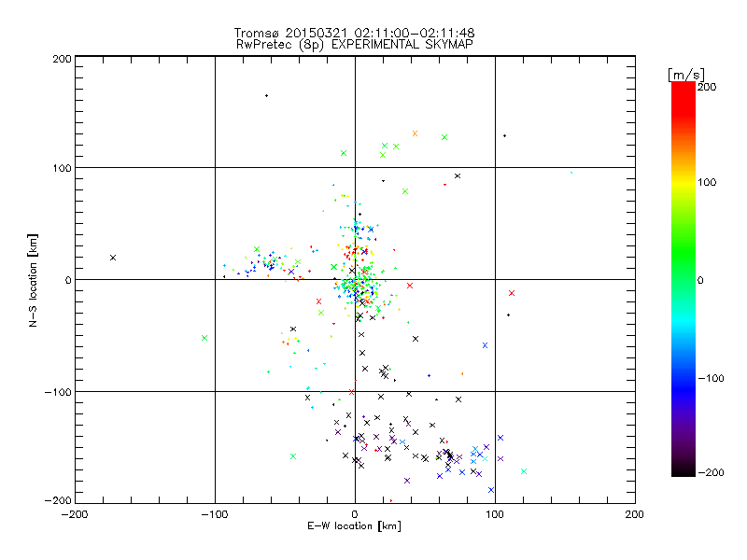Screen dimensions: 747x560
Task: Click the cyan X marker at far lower right
Action: [524, 471]
